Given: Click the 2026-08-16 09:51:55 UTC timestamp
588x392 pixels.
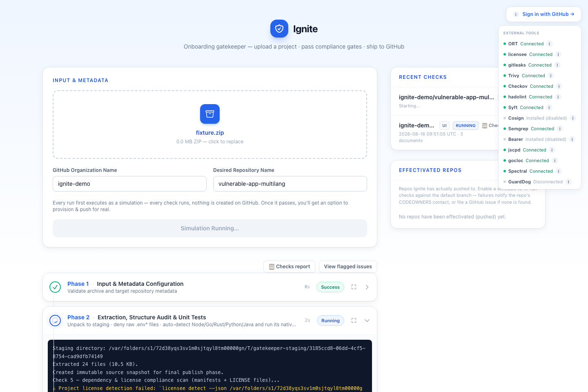Looking at the screenshot, I should 428,134.
